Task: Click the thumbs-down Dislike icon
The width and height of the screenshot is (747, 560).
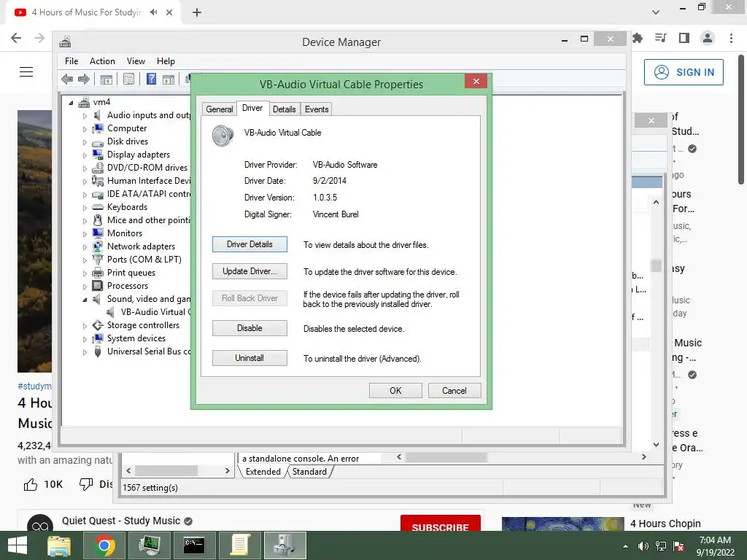Action: click(x=86, y=484)
